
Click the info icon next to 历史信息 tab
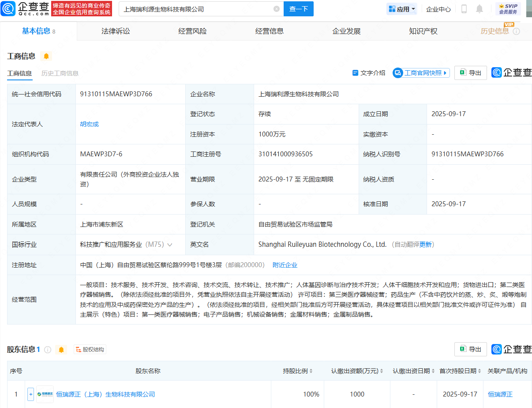click(517, 31)
